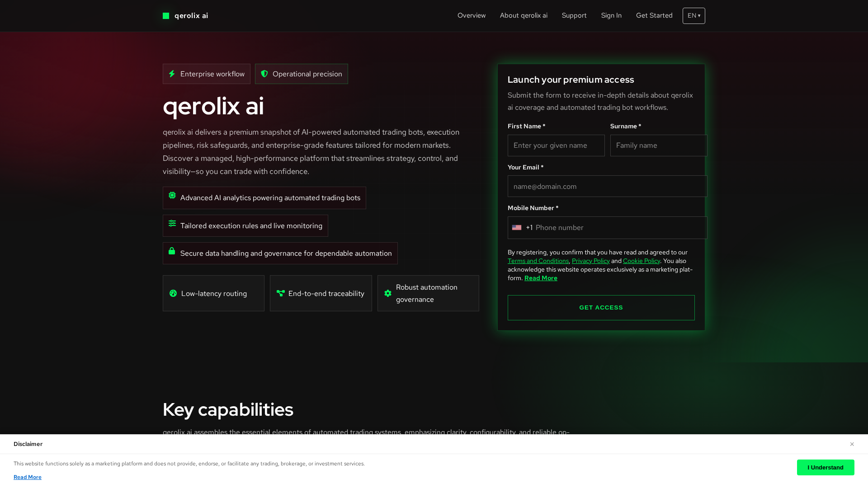This screenshot has height=488, width=868.
Task: Open the Privacy Policy link
Action: point(591,261)
